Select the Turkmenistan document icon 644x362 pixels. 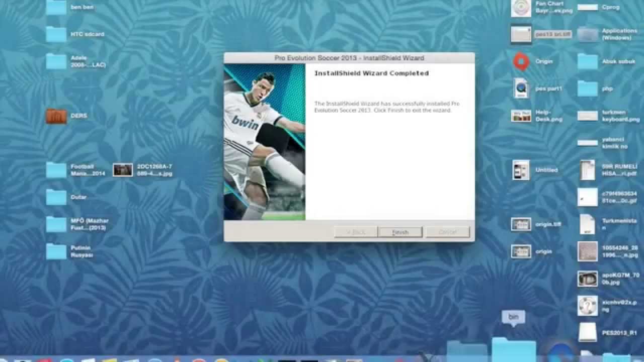588,224
